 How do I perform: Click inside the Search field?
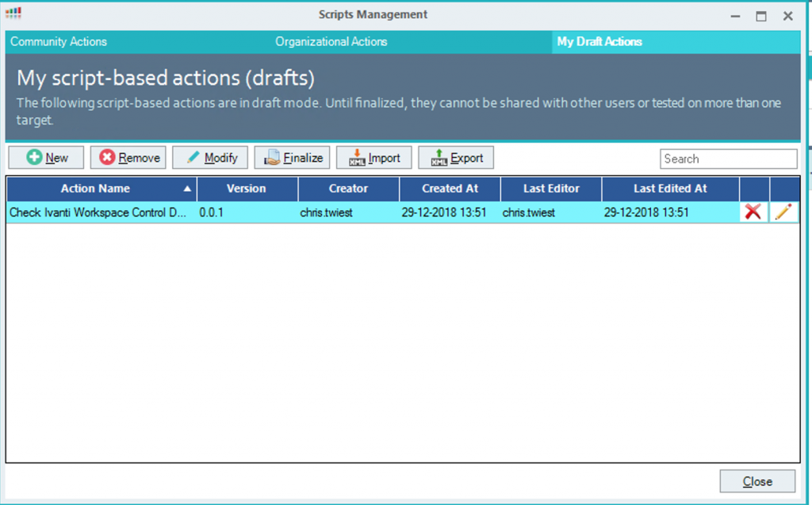728,159
